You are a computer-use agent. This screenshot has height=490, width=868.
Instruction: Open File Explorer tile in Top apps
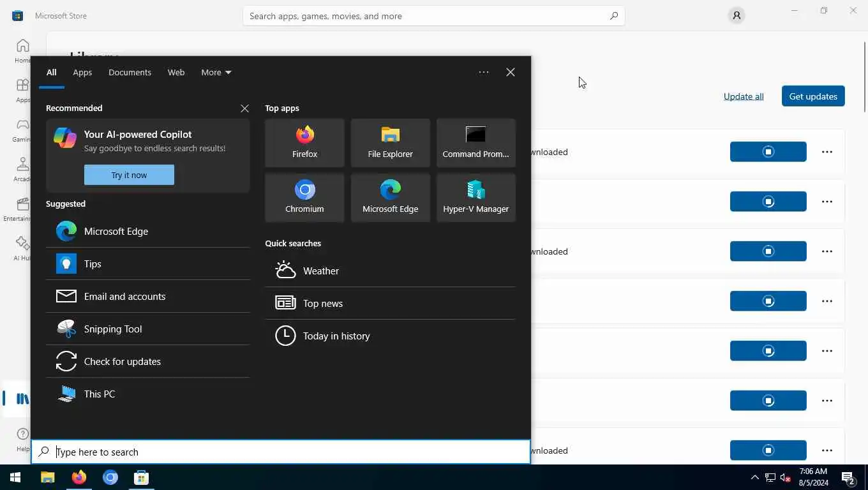click(x=390, y=143)
